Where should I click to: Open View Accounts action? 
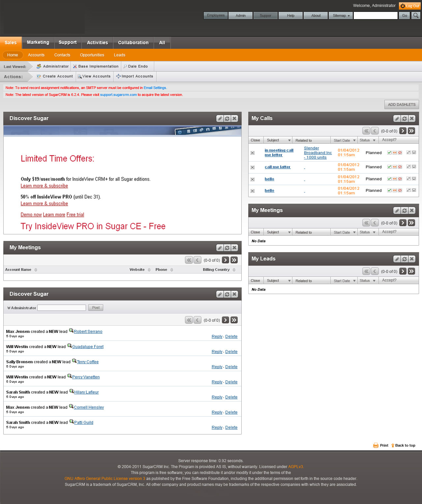coord(94,76)
